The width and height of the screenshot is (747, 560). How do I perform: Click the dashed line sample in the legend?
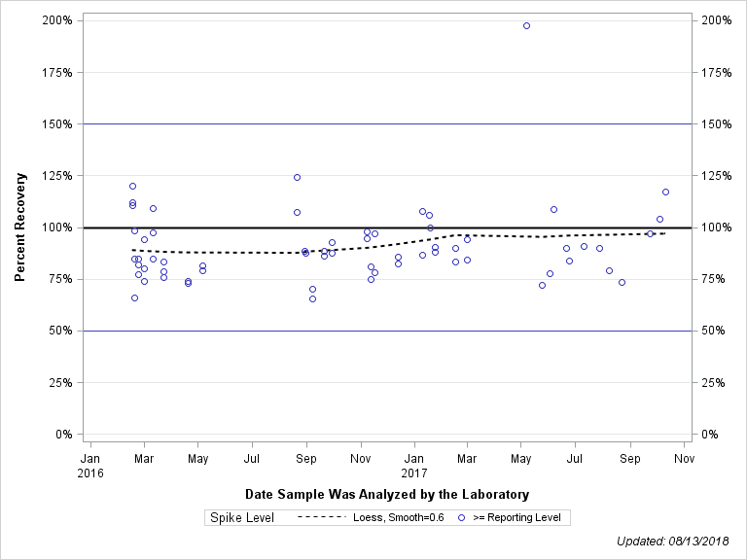(321, 517)
